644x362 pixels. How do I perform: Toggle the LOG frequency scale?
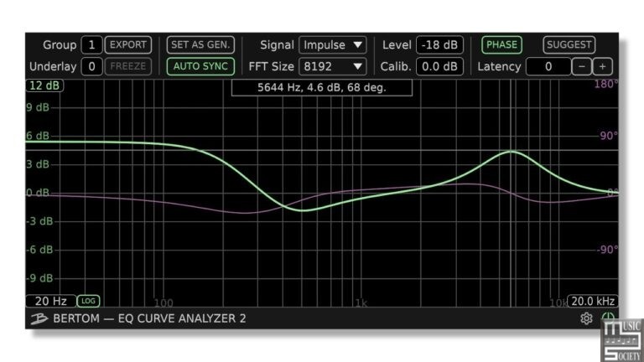pyautogui.click(x=88, y=301)
